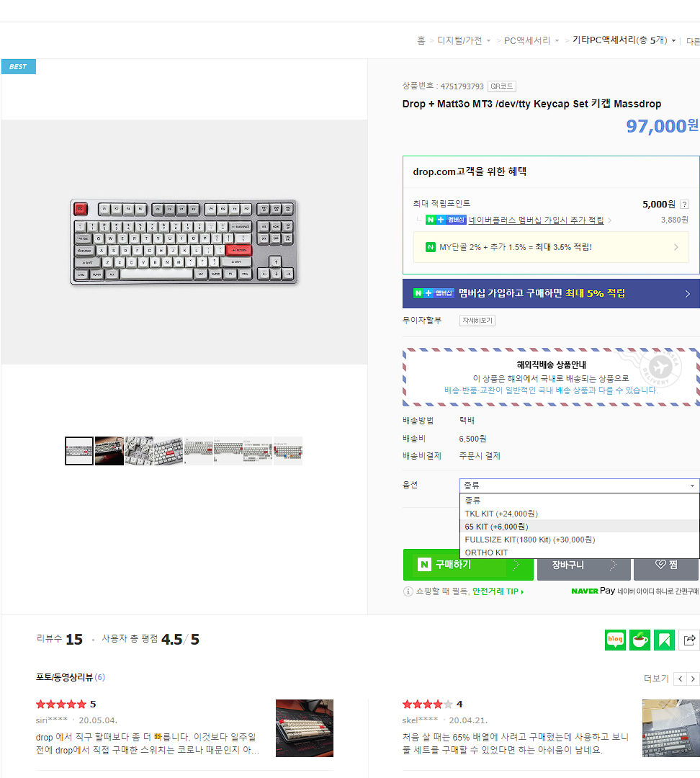Select 65 KIT (+6,000원) option
Image resolution: width=700 pixels, height=778 pixels.
click(579, 527)
